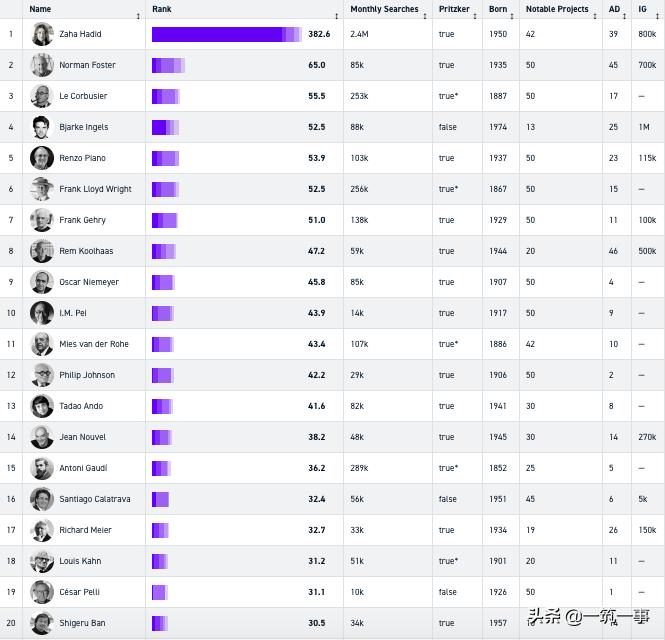Sort by Monthly Searches using arrow icon
Viewport: 665px width, 640px height.
pyautogui.click(x=425, y=16)
